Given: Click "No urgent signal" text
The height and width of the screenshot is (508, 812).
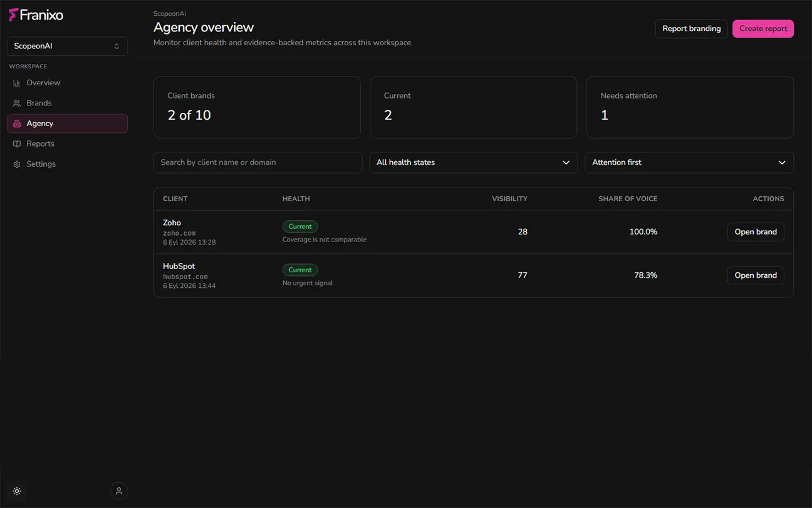Looking at the screenshot, I should pyautogui.click(x=308, y=283).
